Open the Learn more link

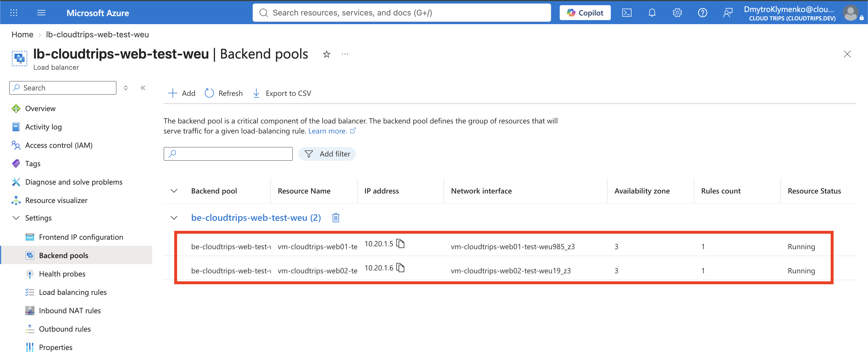coord(332,131)
